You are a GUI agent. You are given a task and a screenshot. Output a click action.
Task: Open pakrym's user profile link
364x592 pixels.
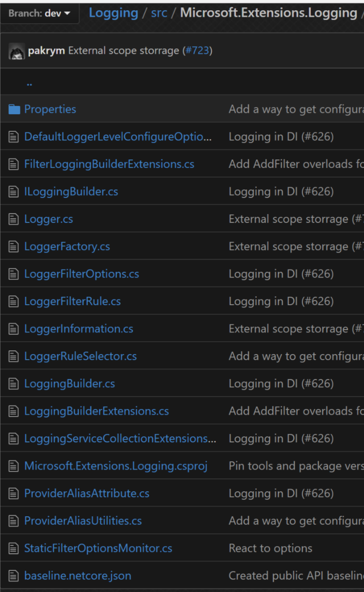47,50
